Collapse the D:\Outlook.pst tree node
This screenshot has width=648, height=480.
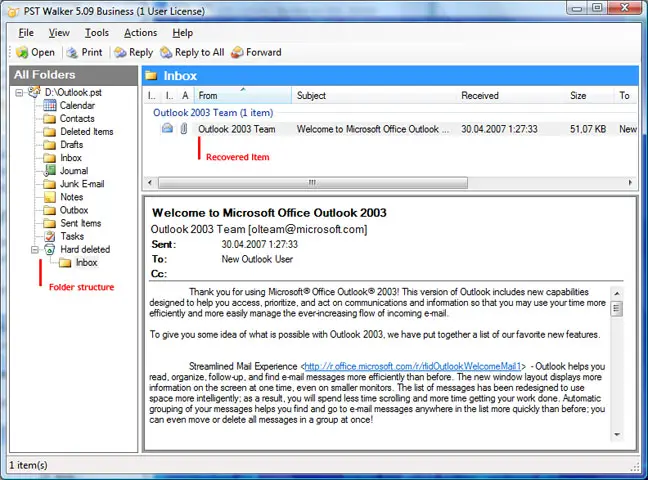19,92
